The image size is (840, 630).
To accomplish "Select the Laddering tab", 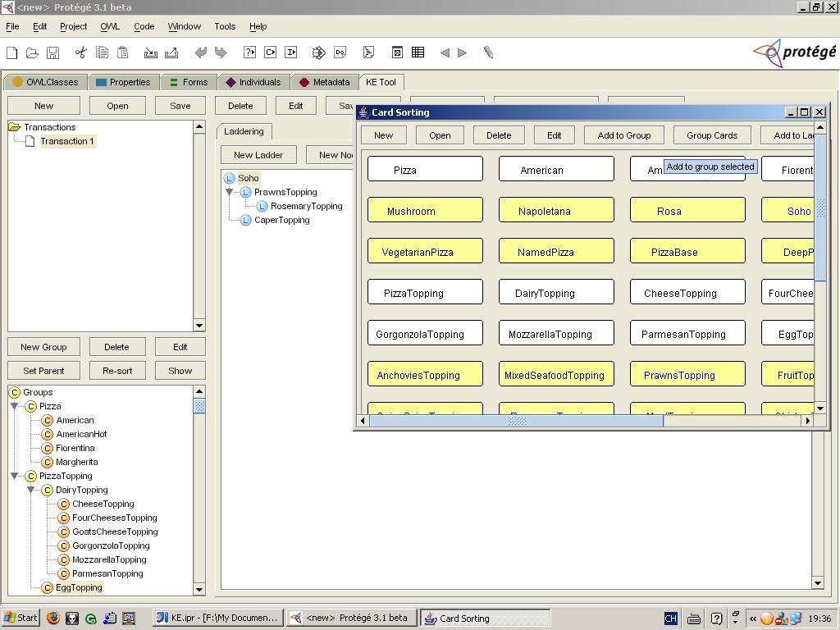I will (244, 131).
